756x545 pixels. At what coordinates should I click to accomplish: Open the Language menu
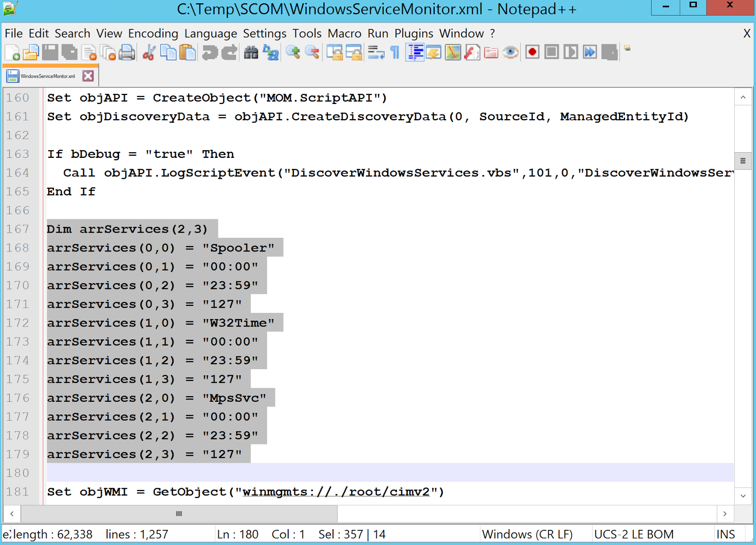coord(211,33)
